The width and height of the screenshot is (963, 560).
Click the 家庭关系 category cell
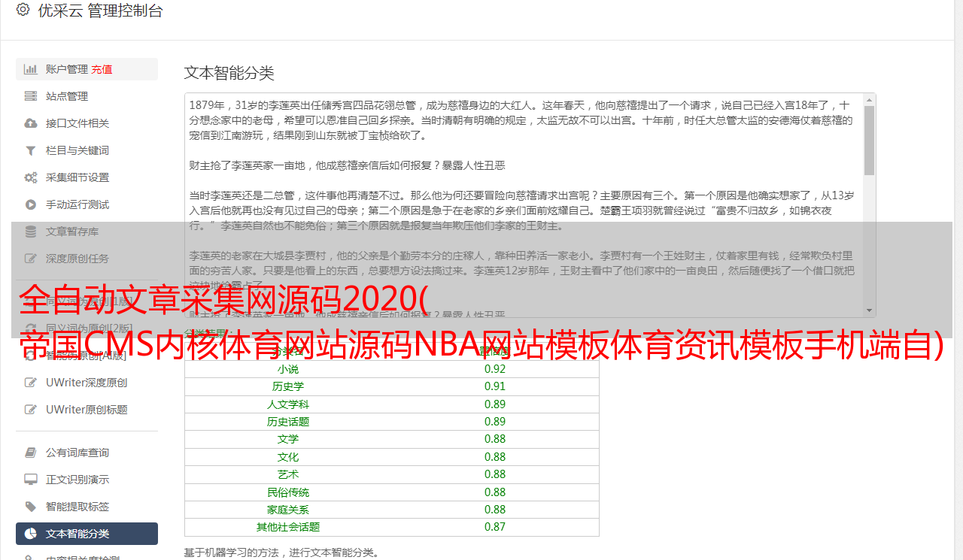coord(288,510)
